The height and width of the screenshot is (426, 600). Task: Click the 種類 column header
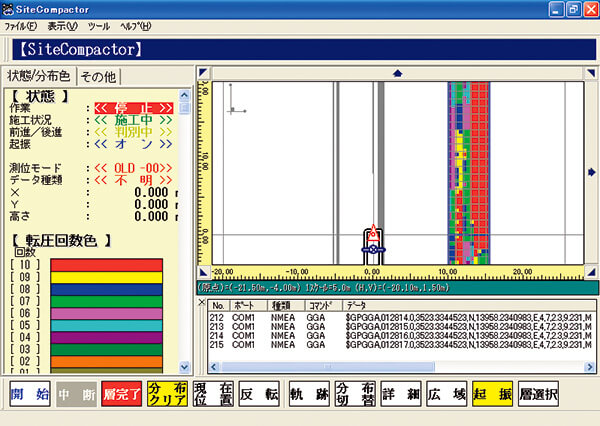286,305
